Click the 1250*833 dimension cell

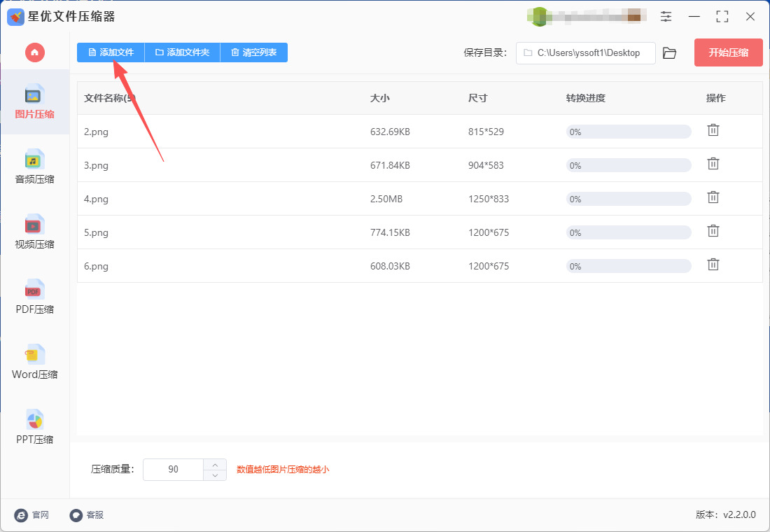[489, 199]
